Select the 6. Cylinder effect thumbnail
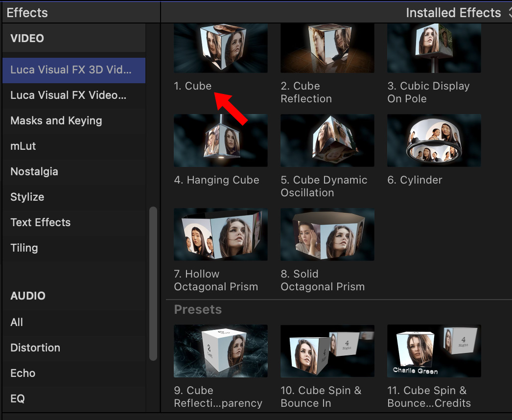This screenshot has width=512, height=420. [x=434, y=140]
